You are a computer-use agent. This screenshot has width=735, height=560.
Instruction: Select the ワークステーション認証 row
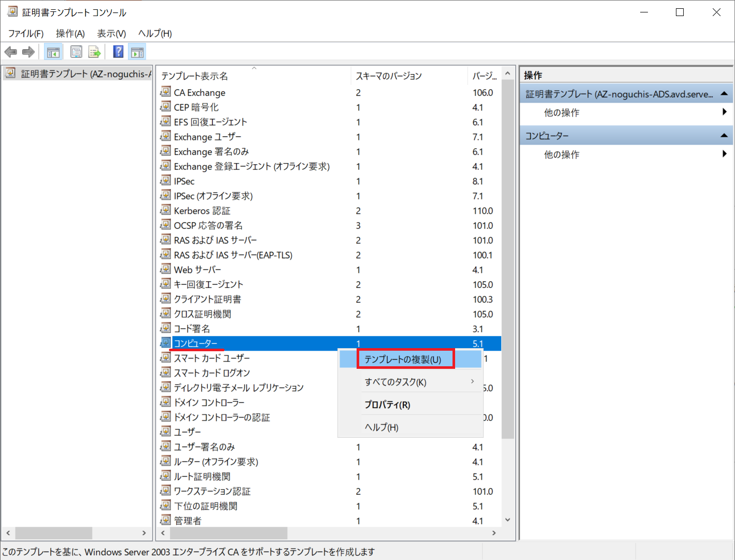pyautogui.click(x=329, y=491)
